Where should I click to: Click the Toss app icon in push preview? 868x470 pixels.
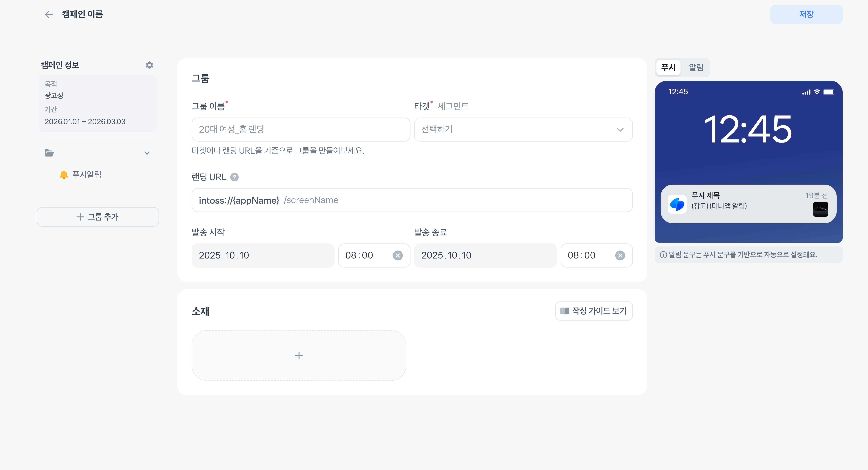pos(677,204)
